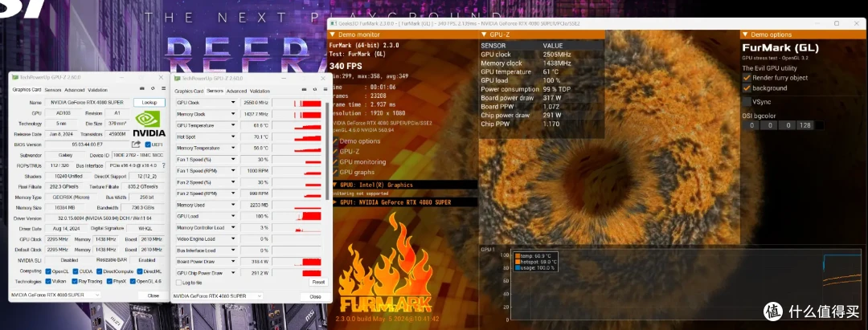
Task: Uncheck the background option in FurMark
Action: click(747, 88)
